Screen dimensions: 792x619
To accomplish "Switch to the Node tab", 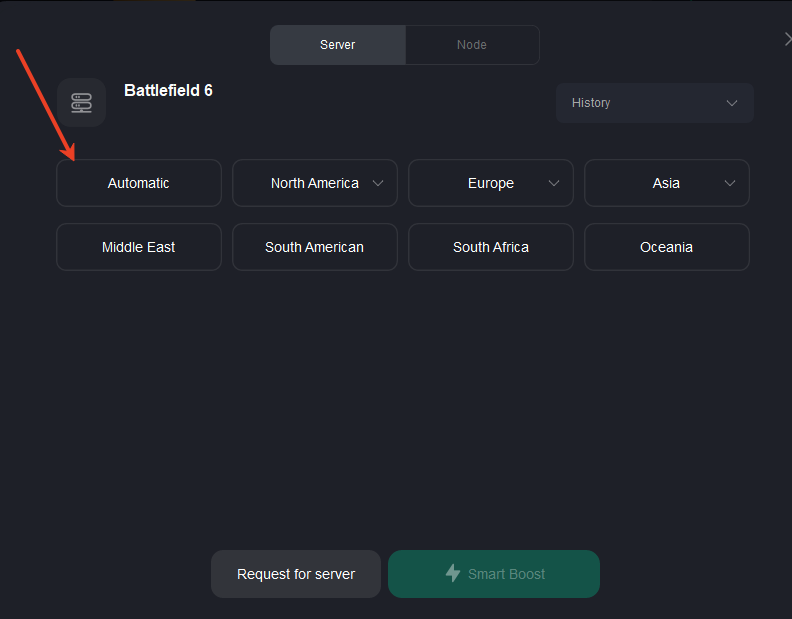I will [x=472, y=45].
